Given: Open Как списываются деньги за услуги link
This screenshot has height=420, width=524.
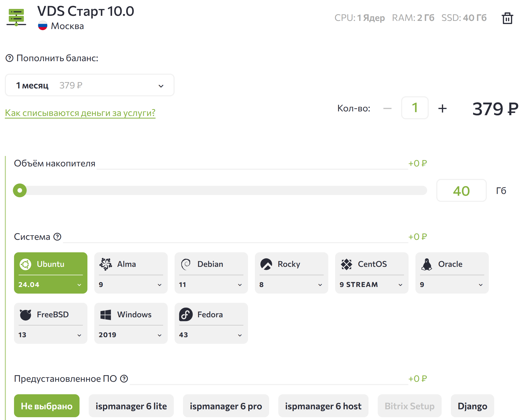Looking at the screenshot, I should (x=80, y=113).
